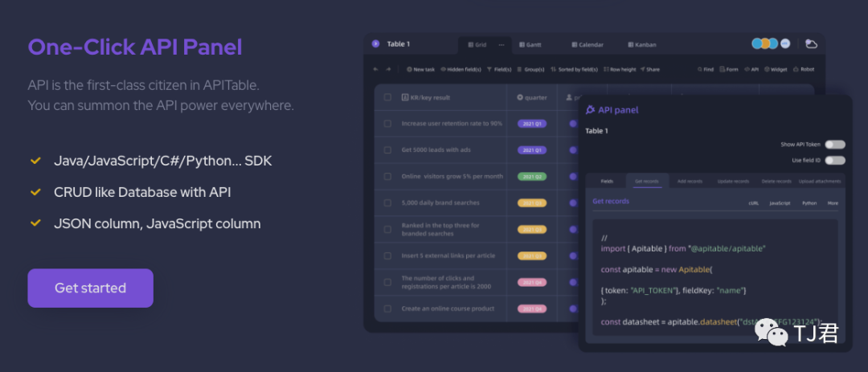Screen dimensions: 868x372
Task: Check the '5,000 daily brand searches' row checkbox
Action: click(x=387, y=202)
